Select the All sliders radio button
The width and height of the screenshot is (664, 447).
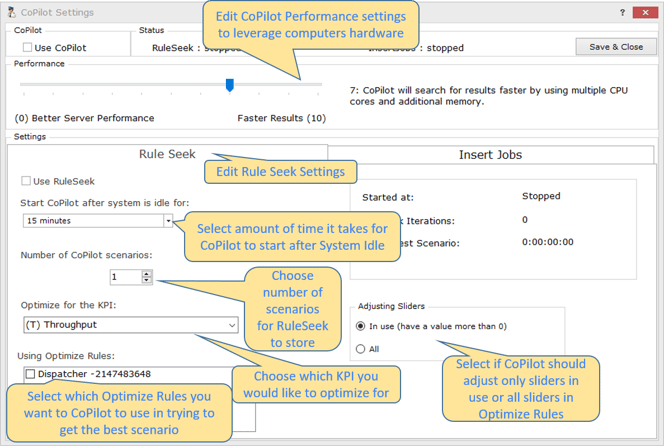click(360, 349)
